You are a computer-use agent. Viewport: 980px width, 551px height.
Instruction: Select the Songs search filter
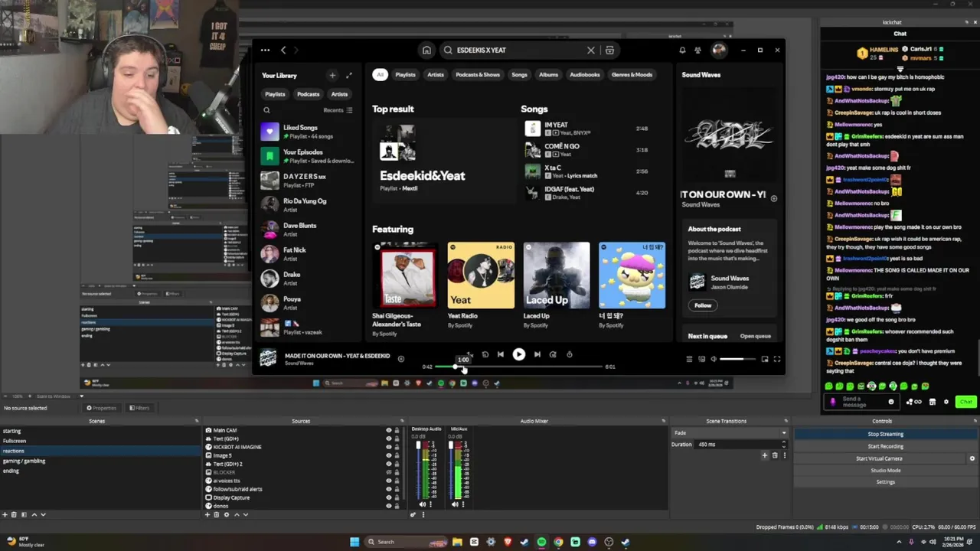pyautogui.click(x=519, y=75)
